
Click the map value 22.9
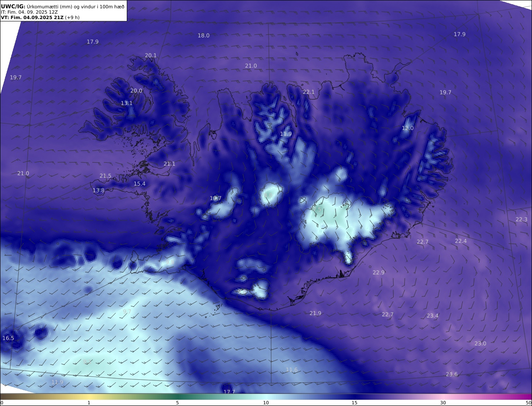tap(379, 273)
